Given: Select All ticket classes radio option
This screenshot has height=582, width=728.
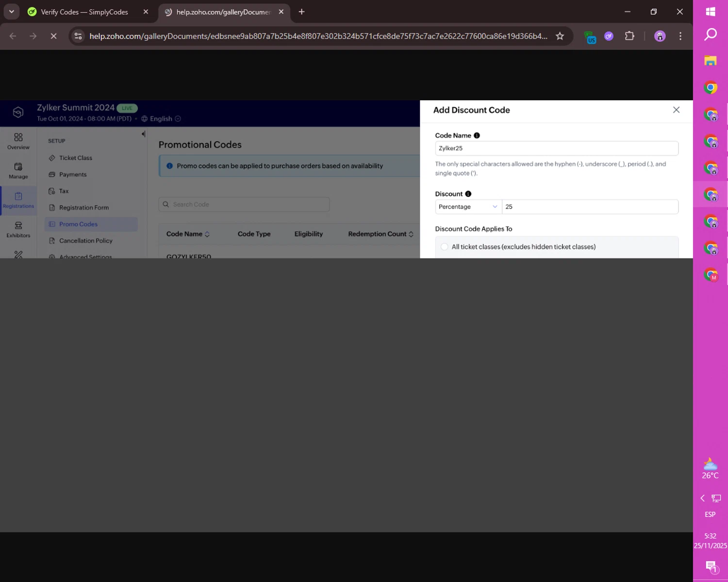Looking at the screenshot, I should tap(444, 246).
